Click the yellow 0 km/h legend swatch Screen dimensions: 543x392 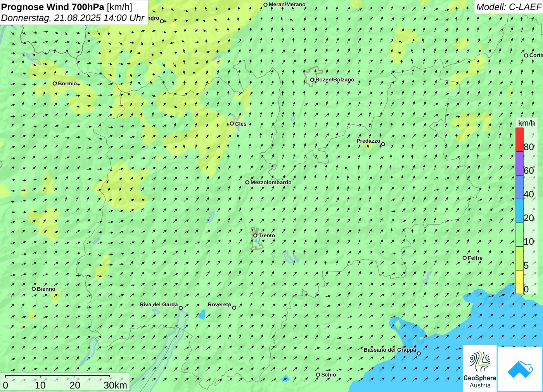point(519,282)
